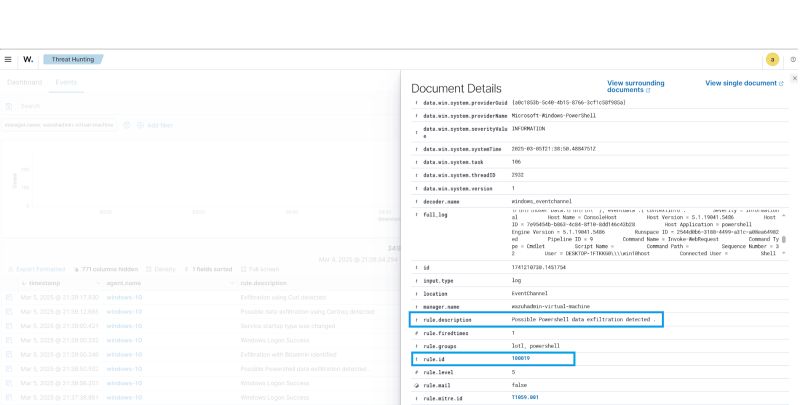This screenshot has height=405, width=800.
Task: Click the rule.firedtimes number type icon
Action: (416, 333)
